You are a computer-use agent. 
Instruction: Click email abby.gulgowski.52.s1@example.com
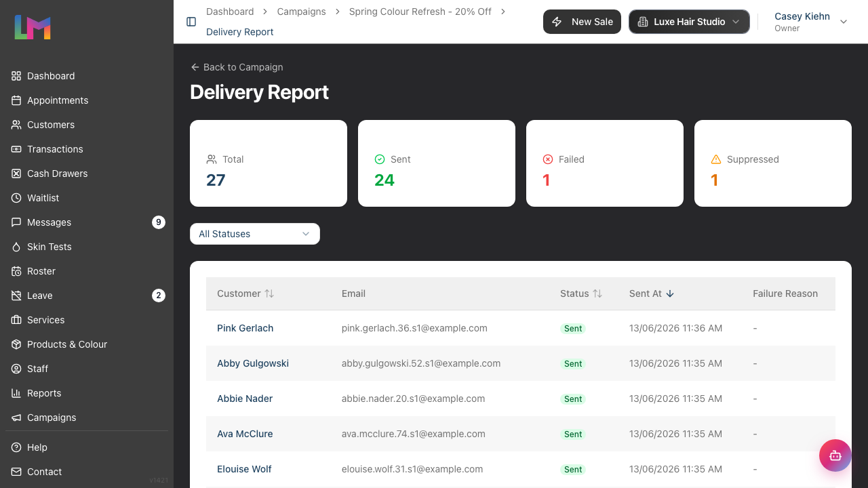[421, 363]
